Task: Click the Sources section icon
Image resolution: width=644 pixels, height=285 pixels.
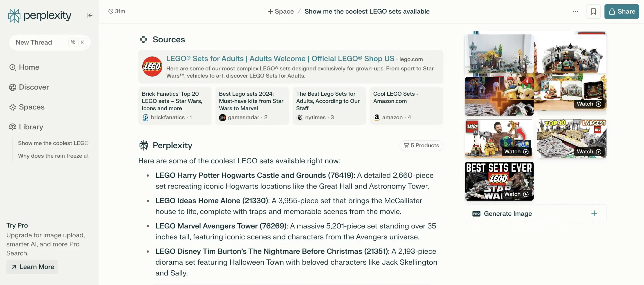Action: pyautogui.click(x=143, y=39)
